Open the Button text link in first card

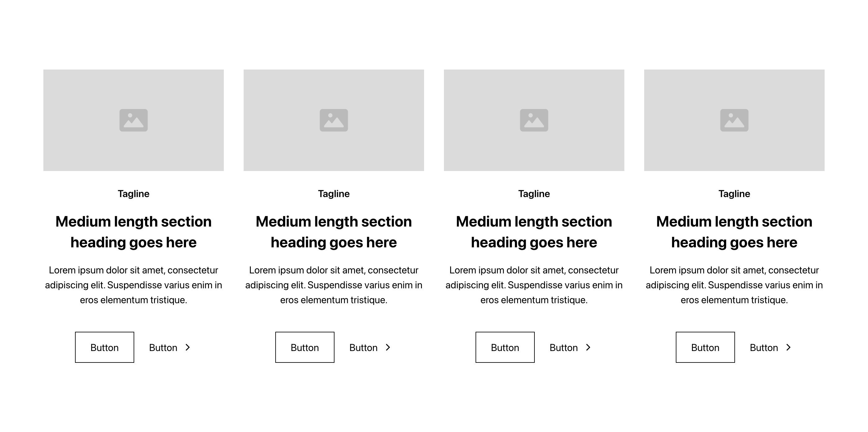pyautogui.click(x=170, y=347)
